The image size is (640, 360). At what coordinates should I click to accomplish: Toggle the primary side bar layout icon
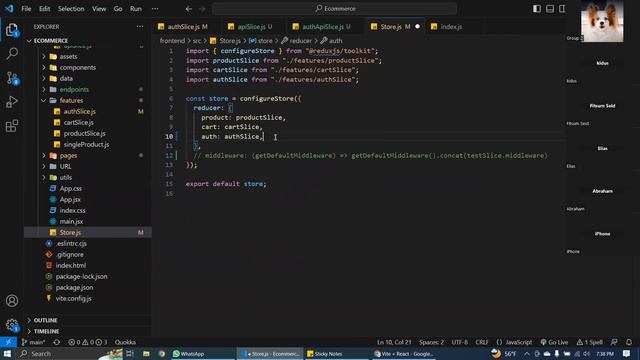click(537, 9)
